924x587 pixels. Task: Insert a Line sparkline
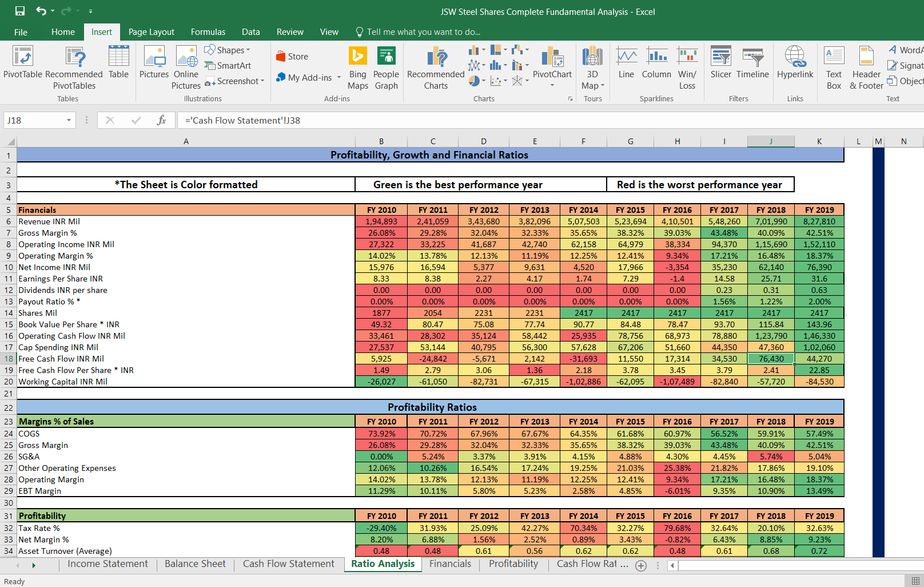[626, 62]
